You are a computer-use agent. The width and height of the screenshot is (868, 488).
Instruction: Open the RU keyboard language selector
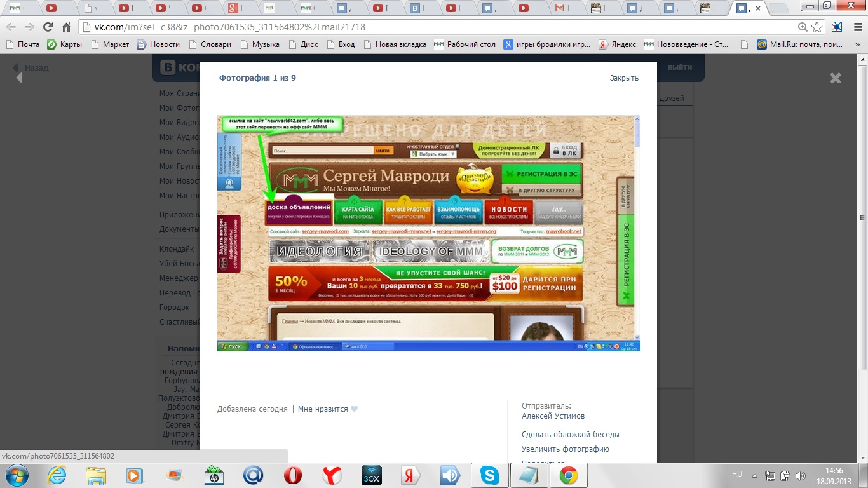coord(737,474)
